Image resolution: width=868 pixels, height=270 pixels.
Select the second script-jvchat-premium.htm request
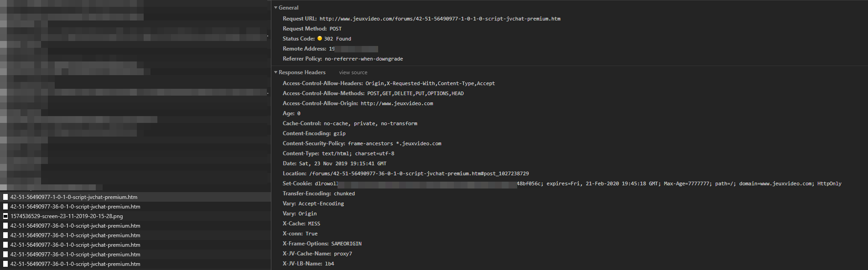(135, 207)
